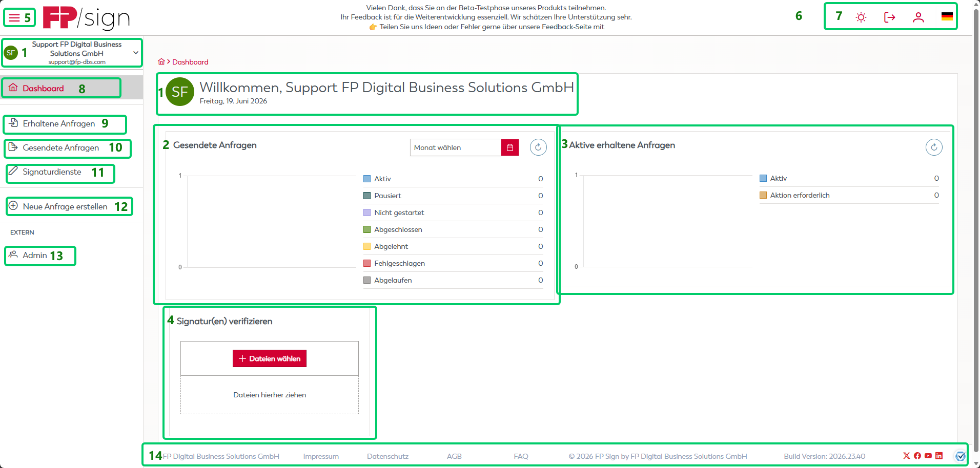Open the calendar month picker button
980x468 pixels.
(510, 147)
